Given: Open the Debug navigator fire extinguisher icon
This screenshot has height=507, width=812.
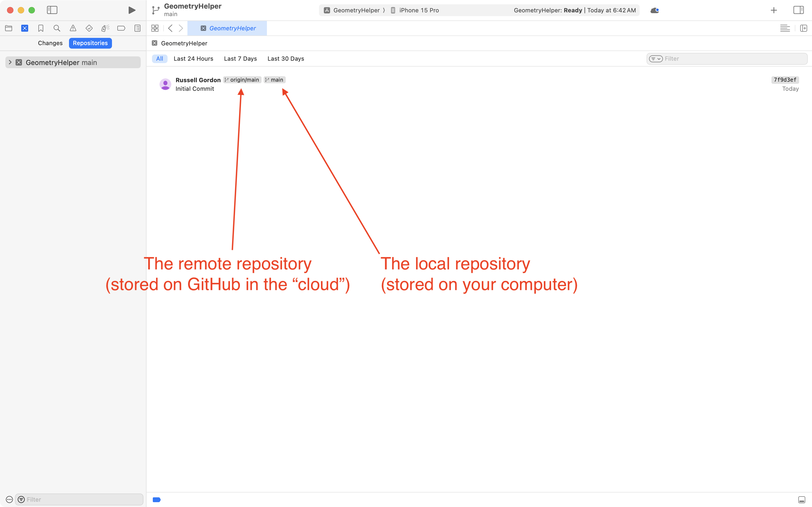Looking at the screenshot, I should tap(105, 28).
